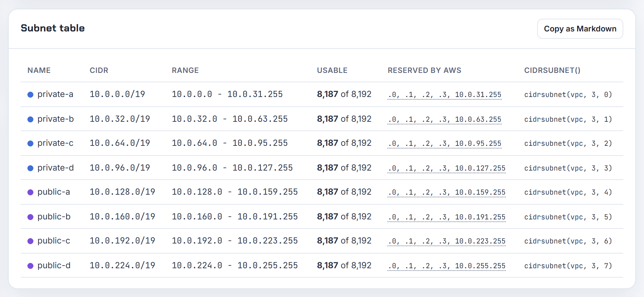Click reserved addresses ending 10.0.223.255
Viewport: 644px width, 297px height.
click(447, 241)
